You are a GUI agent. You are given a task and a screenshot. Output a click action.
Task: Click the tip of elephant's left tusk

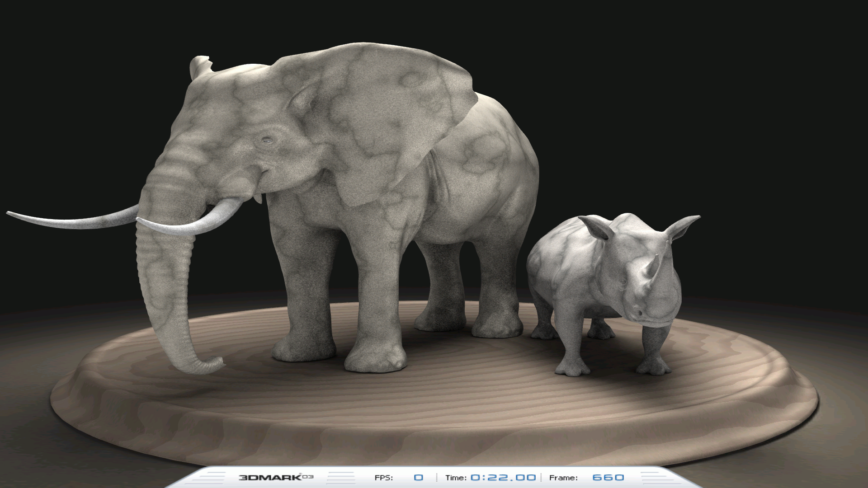pyautogui.click(x=10, y=212)
